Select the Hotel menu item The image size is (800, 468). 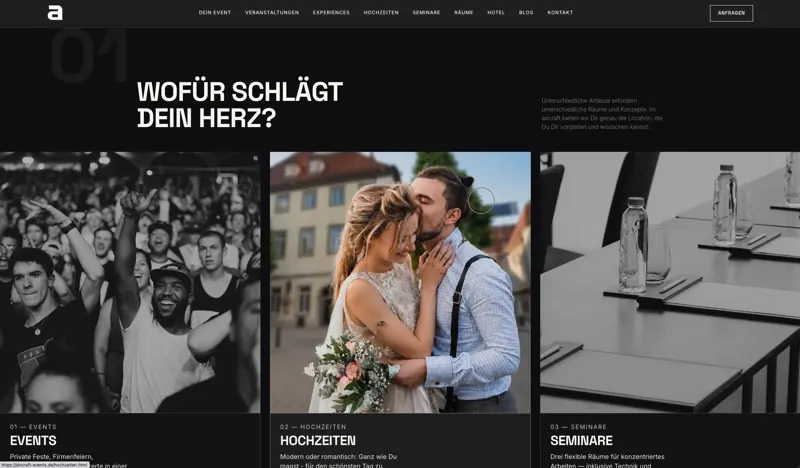tap(496, 13)
